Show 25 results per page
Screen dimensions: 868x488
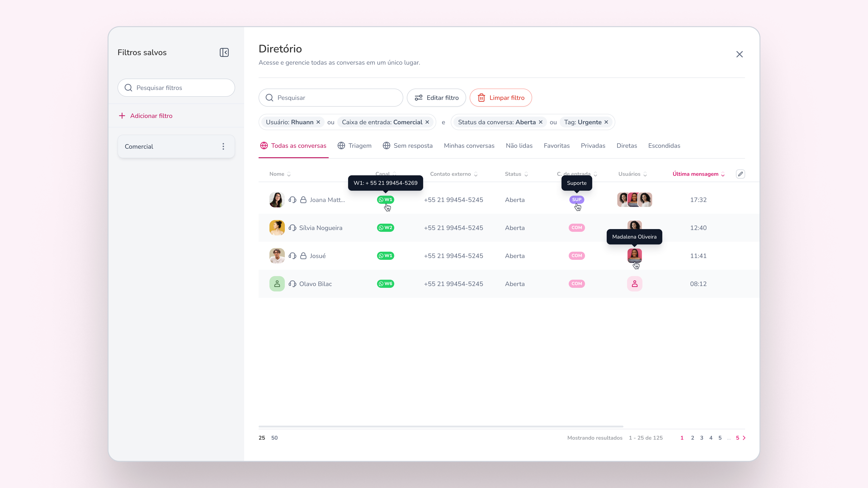click(x=262, y=438)
